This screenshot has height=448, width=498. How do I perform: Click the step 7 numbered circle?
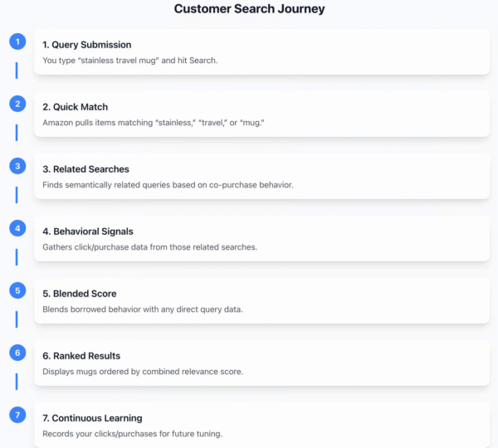coord(17,415)
